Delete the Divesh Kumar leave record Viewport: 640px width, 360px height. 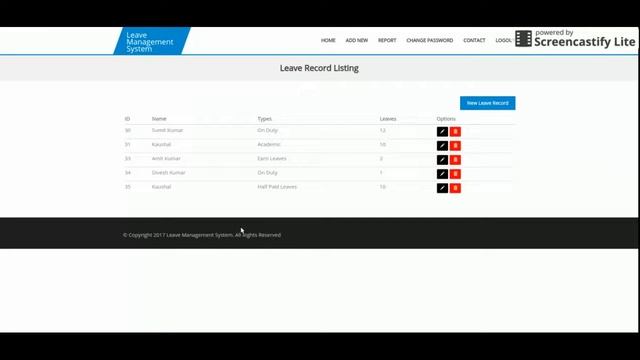click(455, 174)
